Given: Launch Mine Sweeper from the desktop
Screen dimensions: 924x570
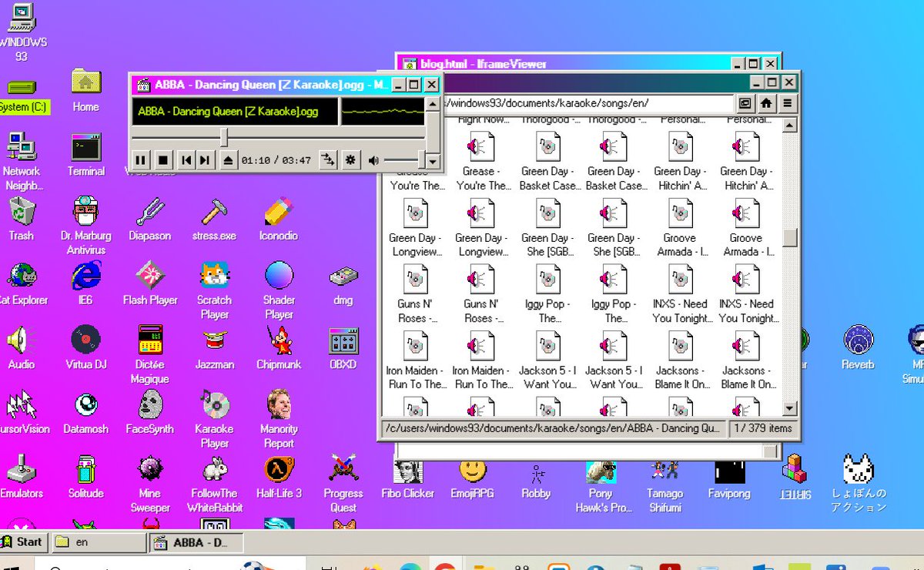Looking at the screenshot, I should pyautogui.click(x=150, y=484).
